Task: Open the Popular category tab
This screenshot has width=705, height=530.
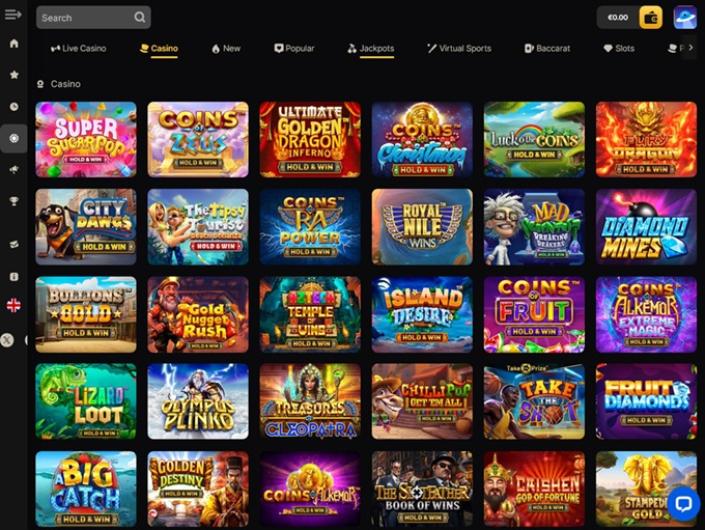Action: 294,49
